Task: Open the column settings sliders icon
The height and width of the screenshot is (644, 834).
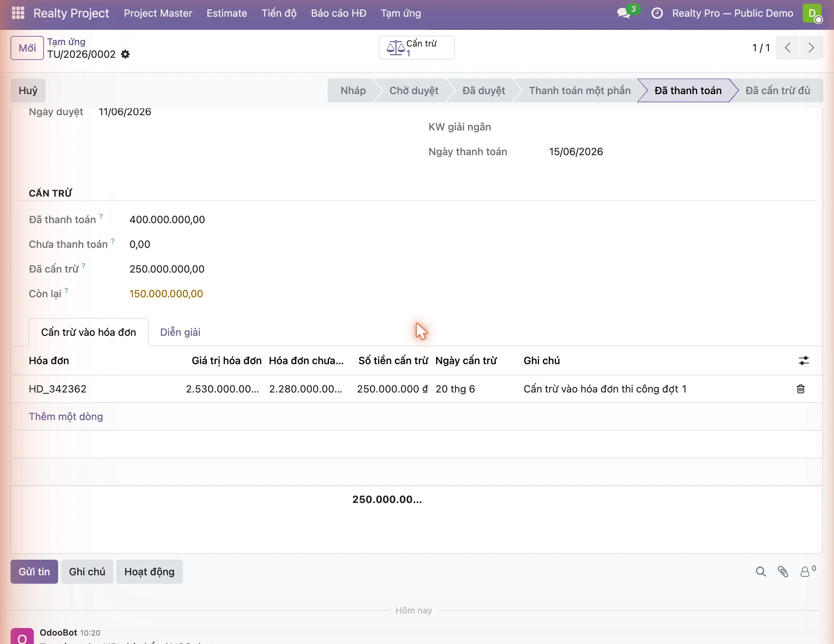Action: pos(803,361)
